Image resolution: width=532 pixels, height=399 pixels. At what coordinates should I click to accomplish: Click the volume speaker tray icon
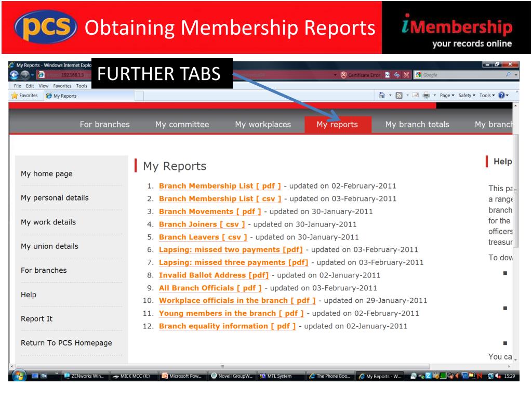(498, 376)
